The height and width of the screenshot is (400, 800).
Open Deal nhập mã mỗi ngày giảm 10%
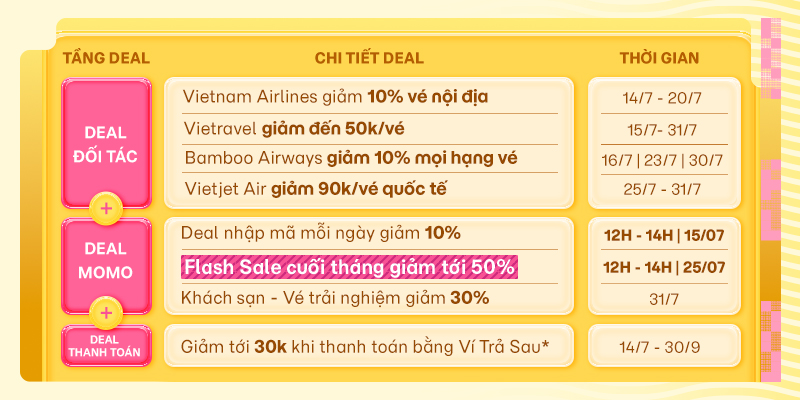coord(320,234)
